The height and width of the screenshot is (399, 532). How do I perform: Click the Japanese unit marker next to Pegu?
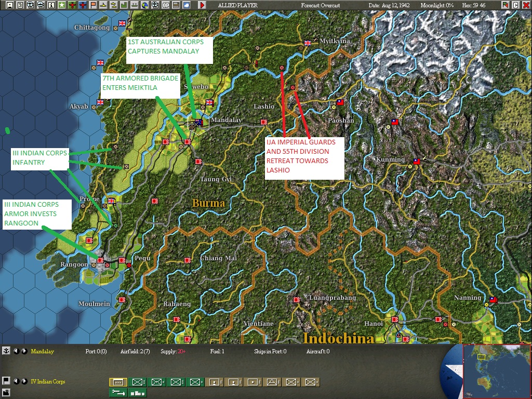click(122, 260)
